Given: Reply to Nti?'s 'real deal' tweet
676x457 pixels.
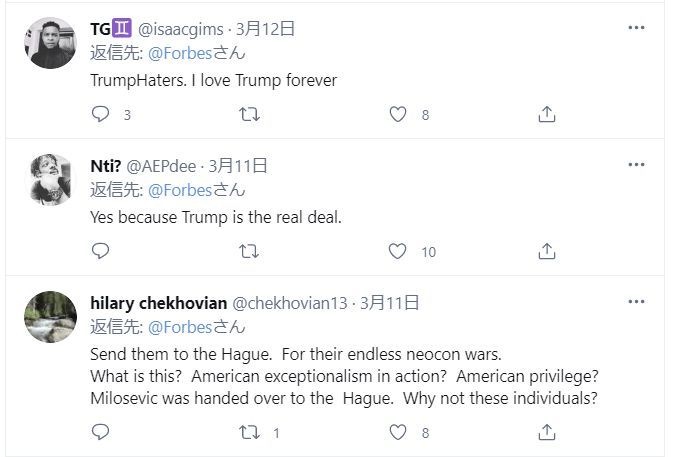Looking at the screenshot, I should click(100, 251).
